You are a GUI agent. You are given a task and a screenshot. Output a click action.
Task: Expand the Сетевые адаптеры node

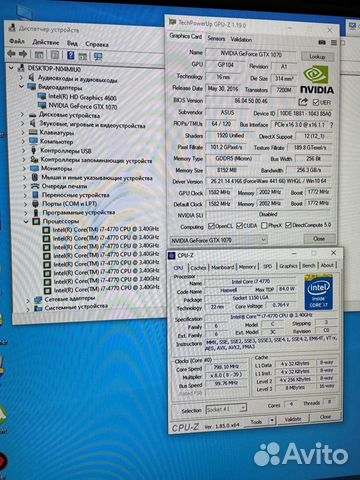tap(28, 301)
